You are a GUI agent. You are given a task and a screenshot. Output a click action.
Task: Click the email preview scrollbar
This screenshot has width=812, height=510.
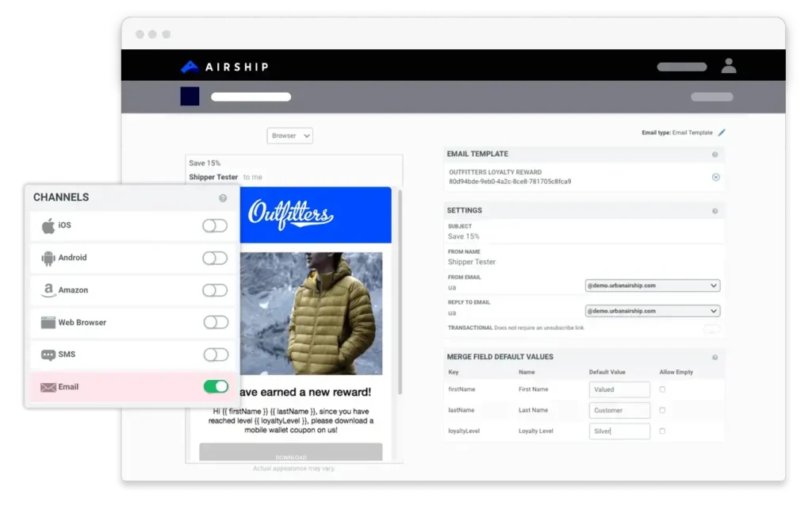click(399, 293)
